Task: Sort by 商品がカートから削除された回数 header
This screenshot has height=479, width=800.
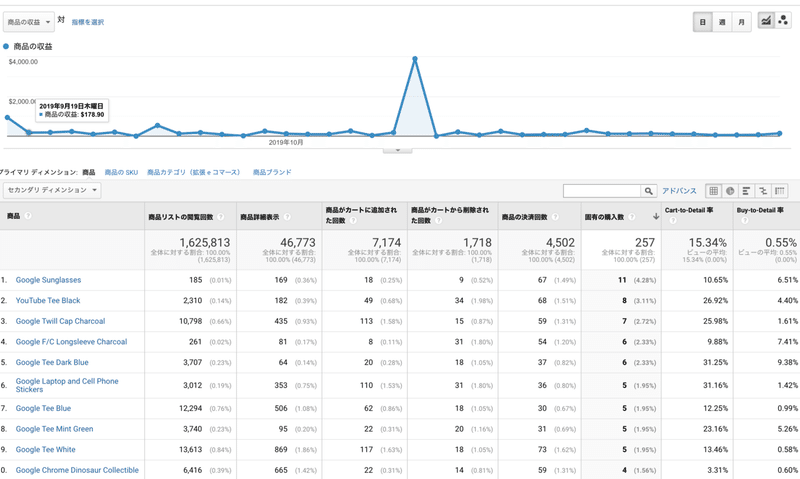Action: click(x=450, y=215)
